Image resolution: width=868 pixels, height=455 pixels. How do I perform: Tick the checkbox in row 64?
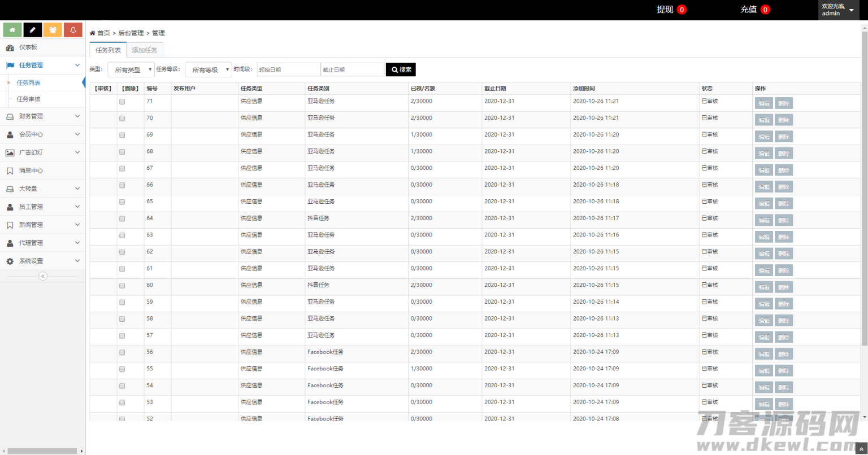(122, 219)
